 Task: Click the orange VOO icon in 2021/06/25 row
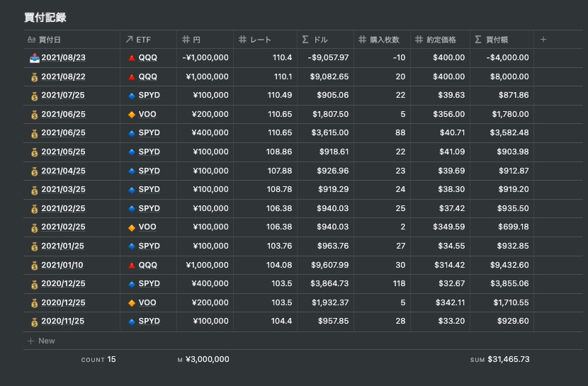point(131,114)
